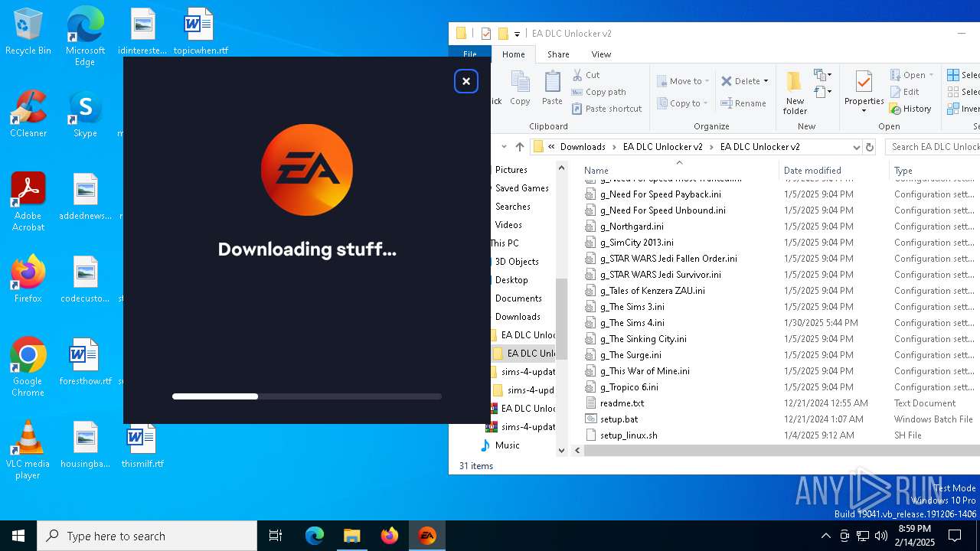Create a New folder from ribbon
This screenshot has height=551, width=980.
coord(795,93)
